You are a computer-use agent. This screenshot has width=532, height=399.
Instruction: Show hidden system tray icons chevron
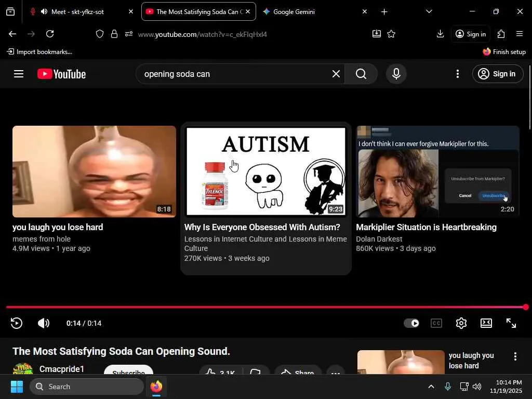(x=431, y=387)
